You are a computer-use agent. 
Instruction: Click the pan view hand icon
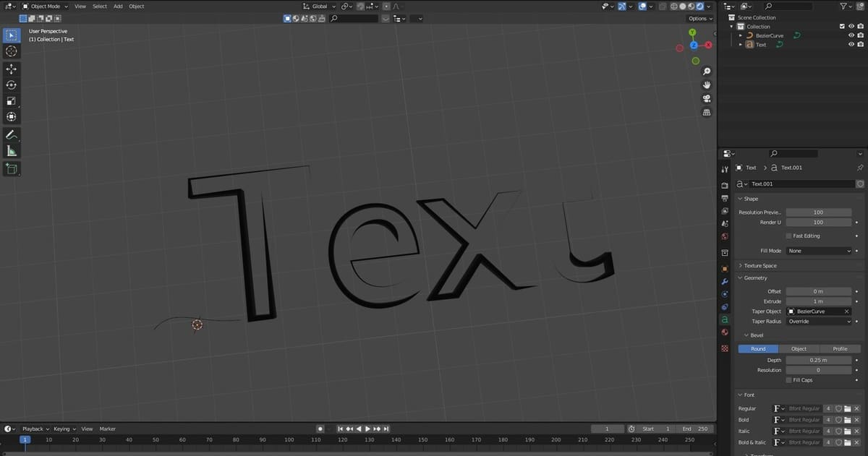pos(707,85)
